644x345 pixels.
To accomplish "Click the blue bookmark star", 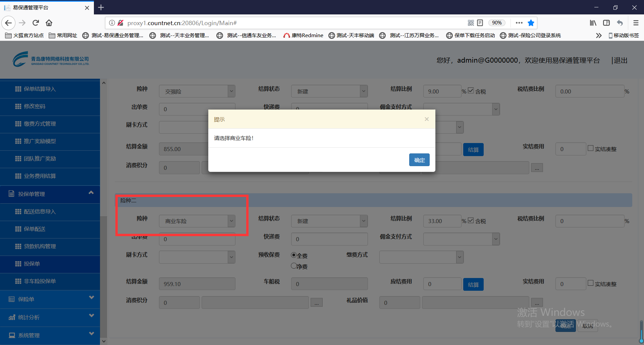I will [531, 23].
